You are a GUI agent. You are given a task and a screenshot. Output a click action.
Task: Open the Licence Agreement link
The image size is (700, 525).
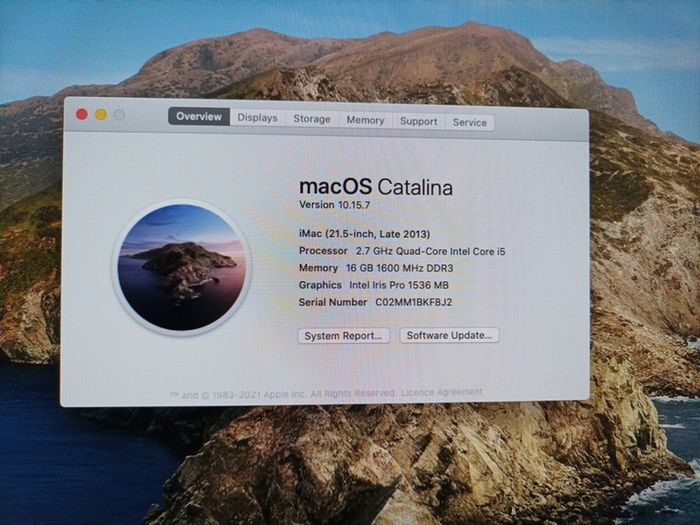[442, 392]
